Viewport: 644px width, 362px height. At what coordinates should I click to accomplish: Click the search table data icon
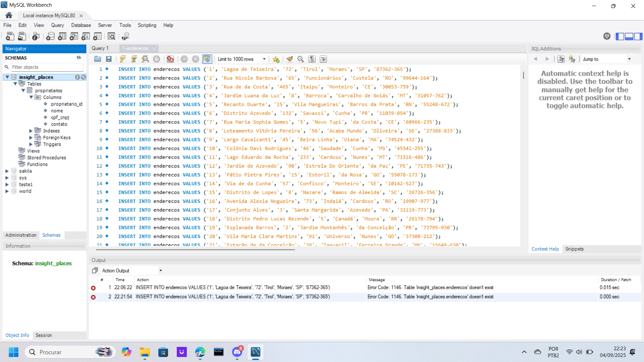pos(111,36)
